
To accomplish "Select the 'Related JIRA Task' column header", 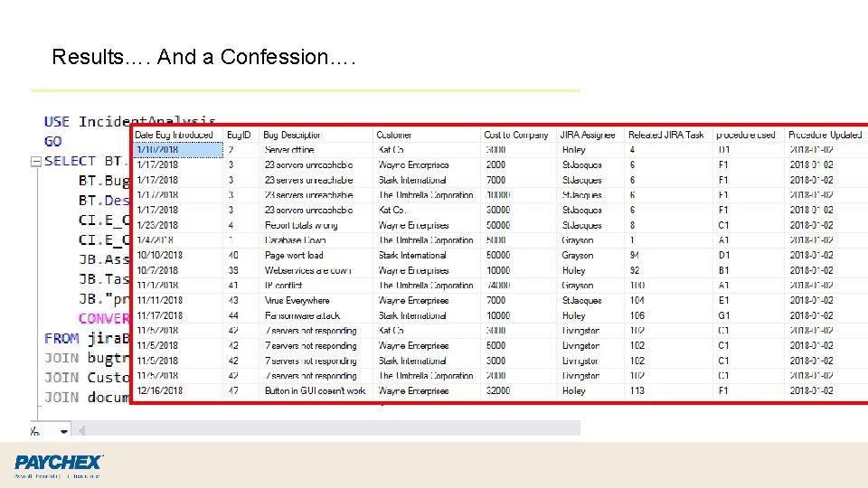I will coord(666,135).
